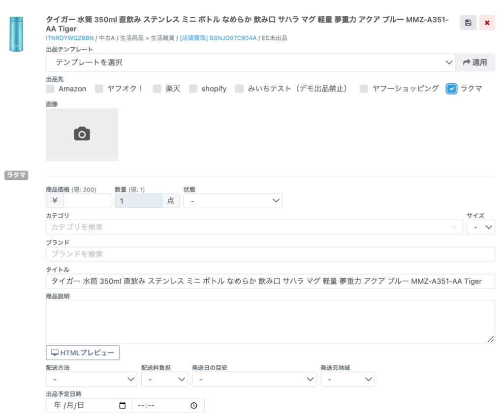504x420 pixels.
Task: Open the 配送方法 dropdown
Action: [x=92, y=379]
